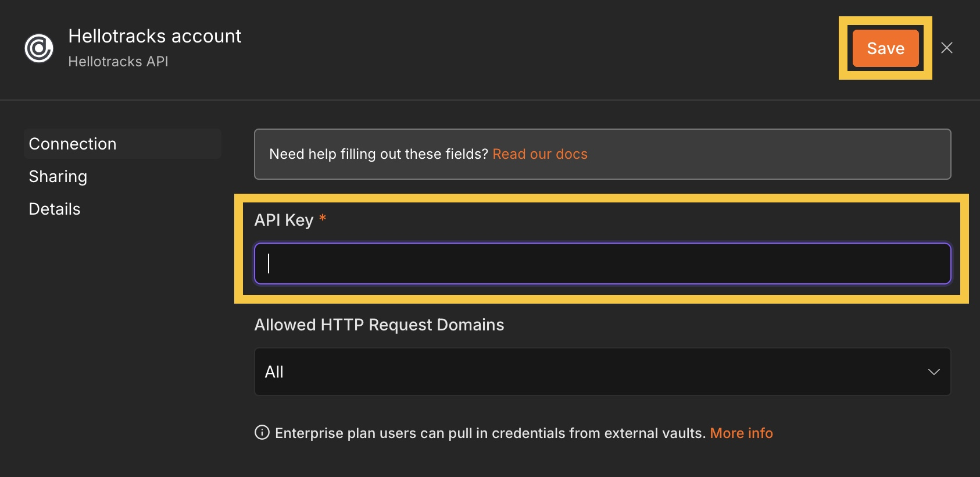Focus the API Key input field
Image resolution: width=980 pixels, height=477 pixels.
click(x=602, y=264)
